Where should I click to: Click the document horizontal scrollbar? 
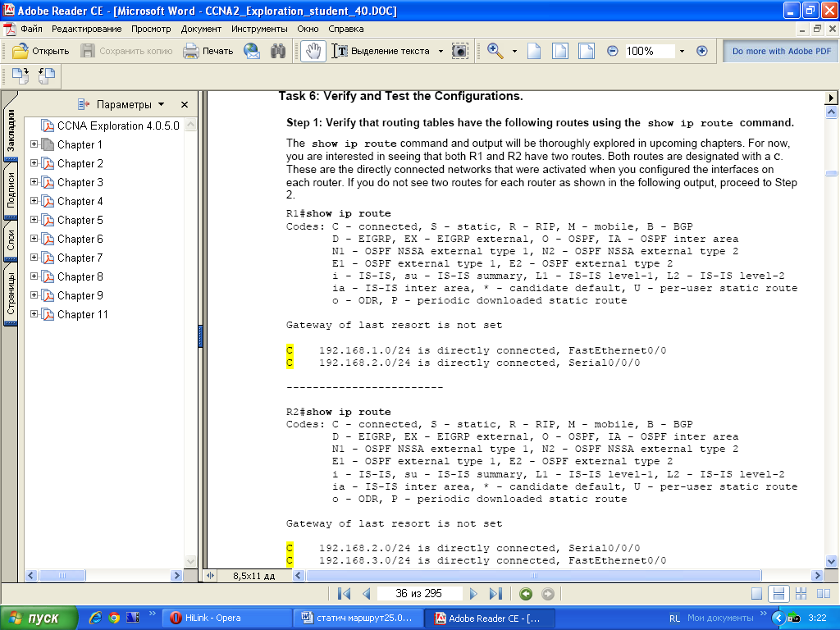coord(533,575)
